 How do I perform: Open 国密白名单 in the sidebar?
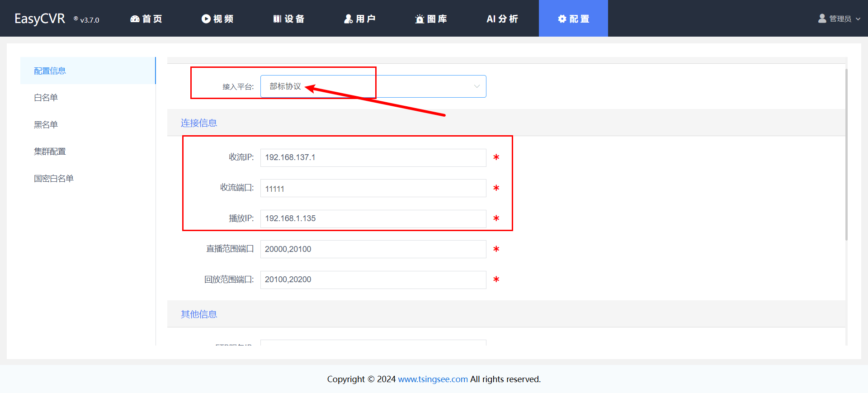[x=53, y=179]
